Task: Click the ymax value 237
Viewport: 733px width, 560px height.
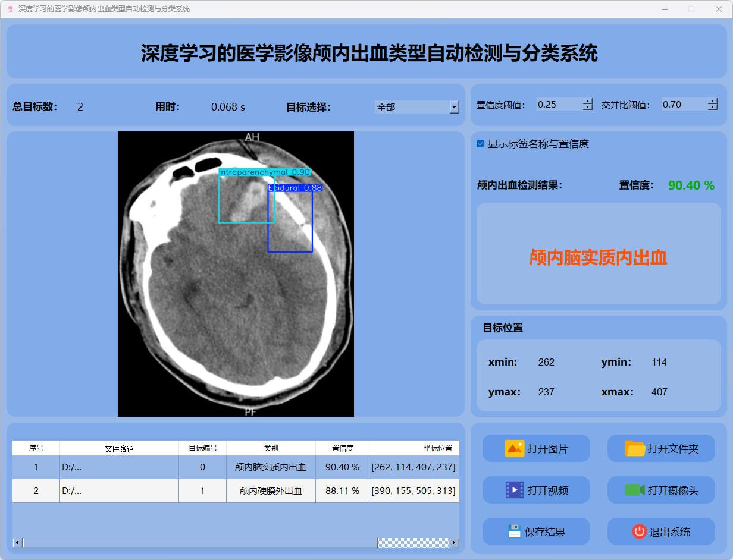Action: pos(546,392)
